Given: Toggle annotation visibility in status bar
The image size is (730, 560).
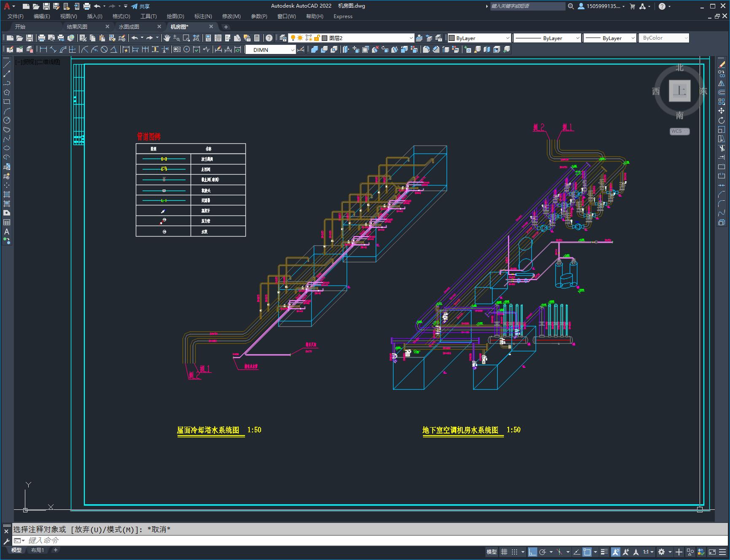Looking at the screenshot, I should (615, 552).
